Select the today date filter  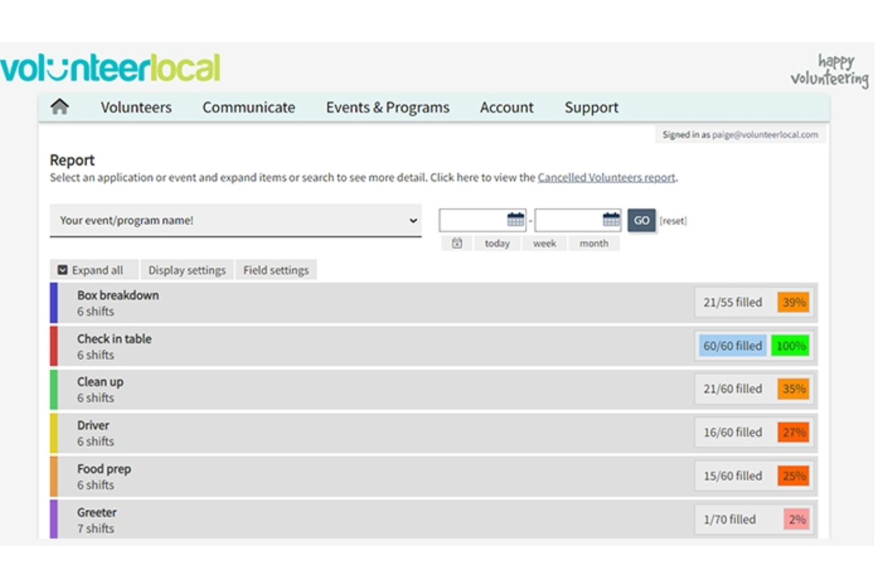pyautogui.click(x=497, y=242)
